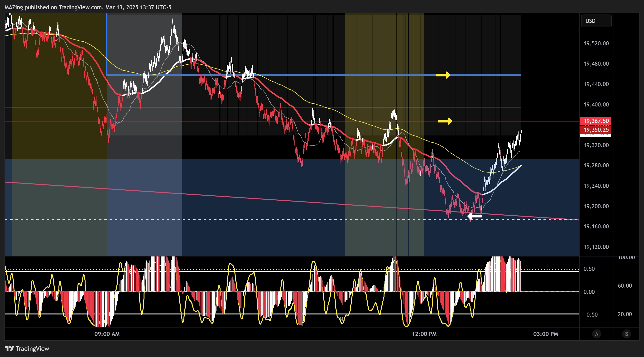The width and height of the screenshot is (644, 357).
Task: Click the 0.00 oscillator scale value
Action: 589,292
